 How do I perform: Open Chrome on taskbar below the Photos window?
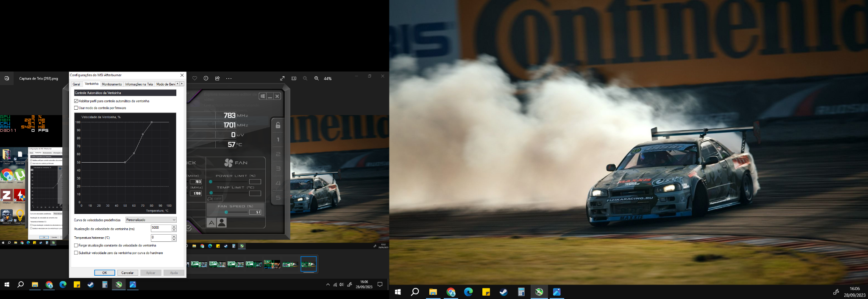(49, 285)
